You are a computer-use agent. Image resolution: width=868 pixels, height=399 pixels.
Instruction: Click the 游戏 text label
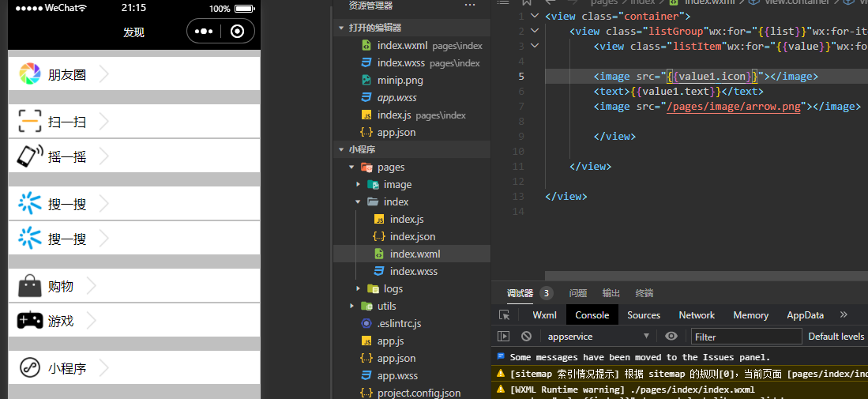(x=61, y=321)
